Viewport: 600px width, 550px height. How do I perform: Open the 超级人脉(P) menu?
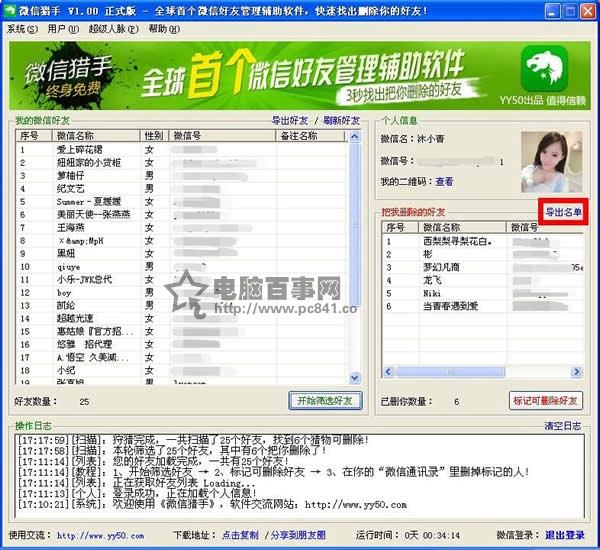(x=114, y=29)
